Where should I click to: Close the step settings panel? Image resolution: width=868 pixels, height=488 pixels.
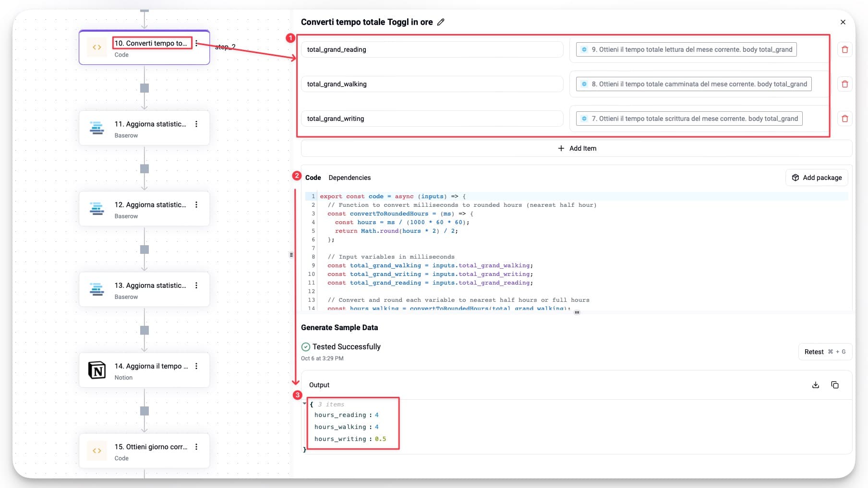click(x=843, y=22)
